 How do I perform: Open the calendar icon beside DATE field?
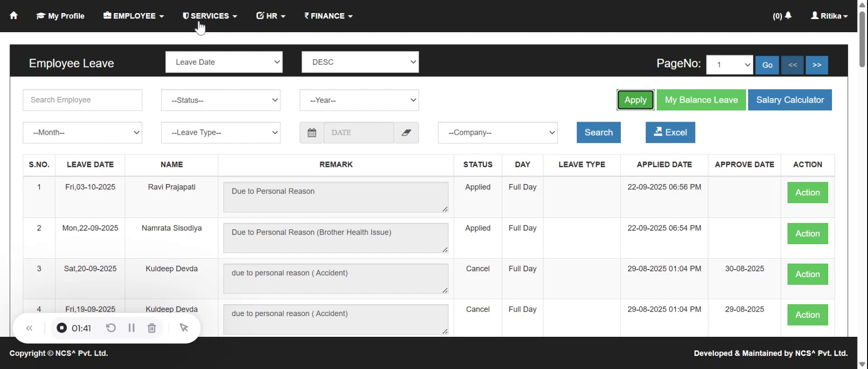coord(311,132)
